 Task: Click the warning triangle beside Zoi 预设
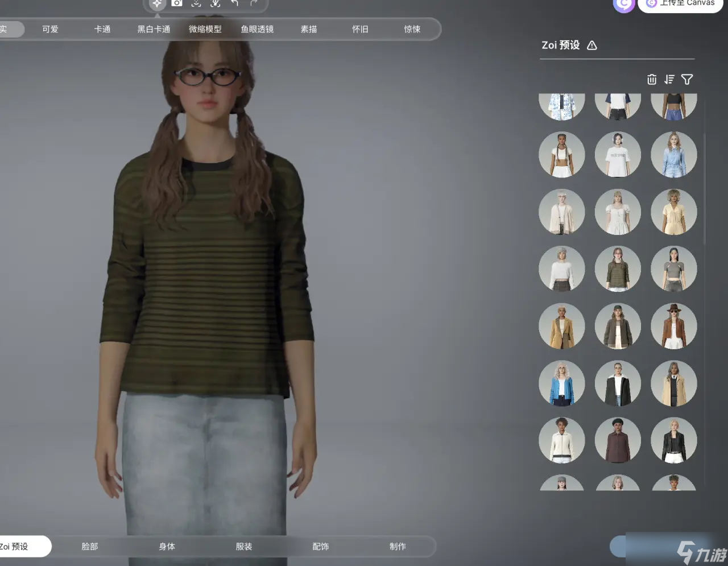click(592, 46)
